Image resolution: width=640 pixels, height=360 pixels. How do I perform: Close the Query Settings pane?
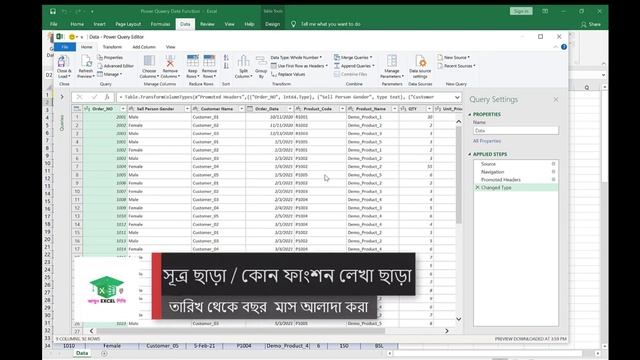coord(556,100)
